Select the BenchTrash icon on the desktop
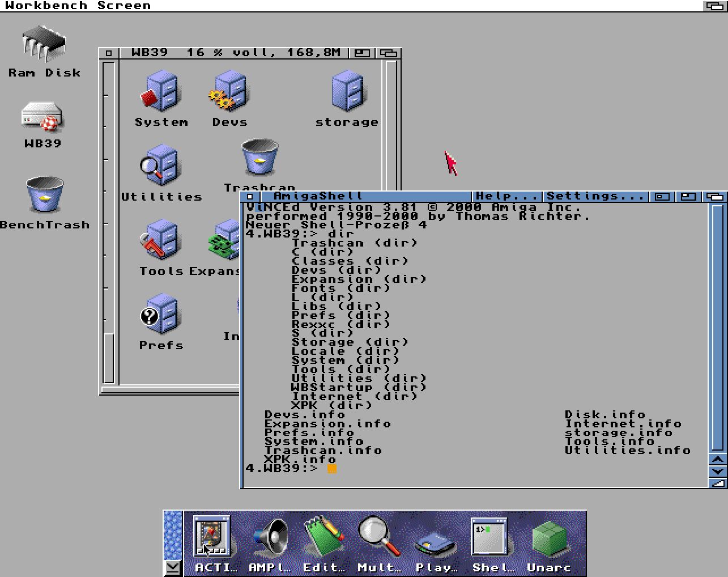728x577 pixels. [44, 195]
